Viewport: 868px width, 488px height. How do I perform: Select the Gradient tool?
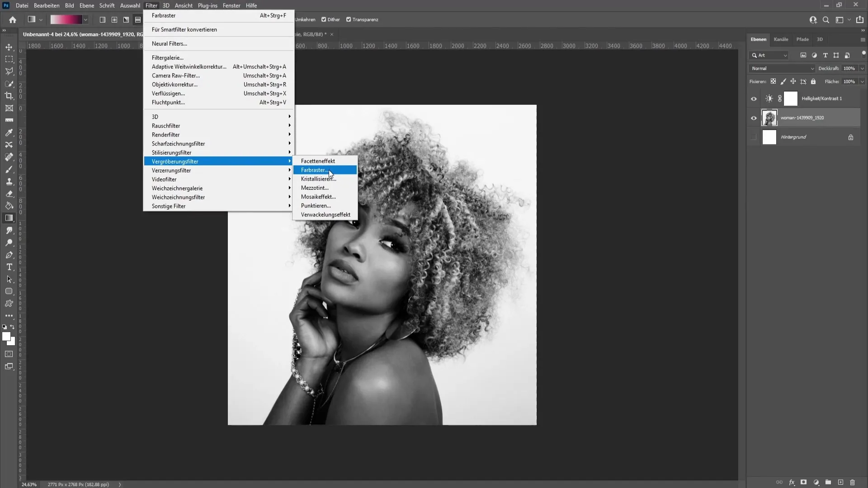coord(9,219)
